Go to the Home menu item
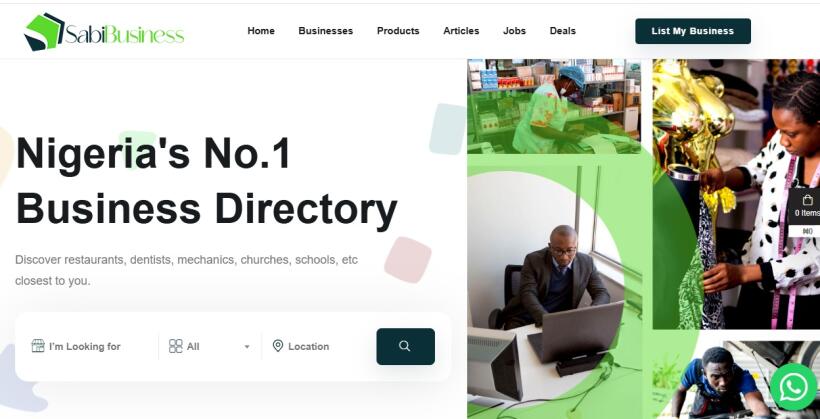Image resolution: width=820 pixels, height=419 pixels. coord(261,31)
